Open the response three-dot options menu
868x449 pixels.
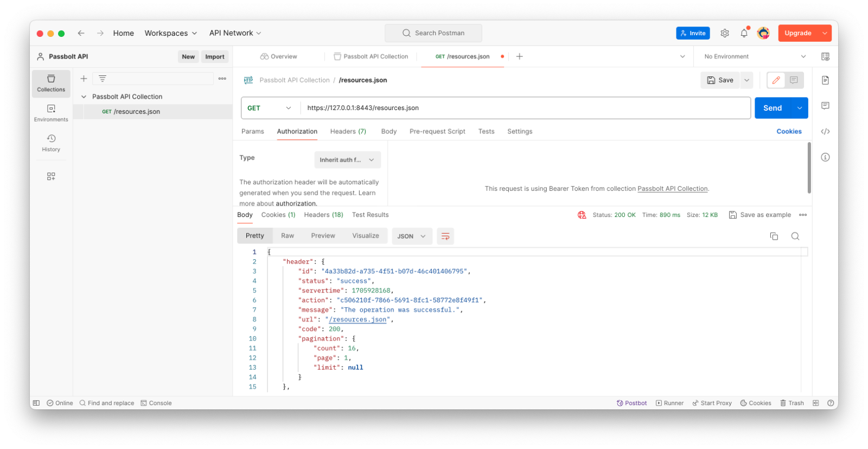pyautogui.click(x=803, y=215)
